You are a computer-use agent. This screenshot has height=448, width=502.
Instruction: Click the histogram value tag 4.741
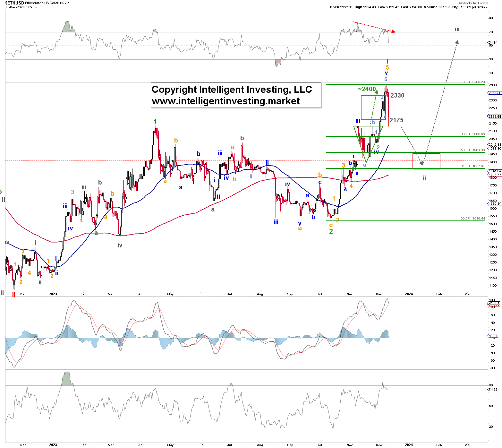coord(493,336)
